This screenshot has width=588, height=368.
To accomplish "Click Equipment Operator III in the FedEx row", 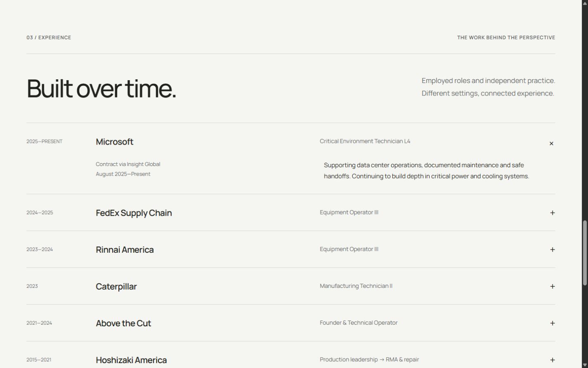I will coord(349,212).
